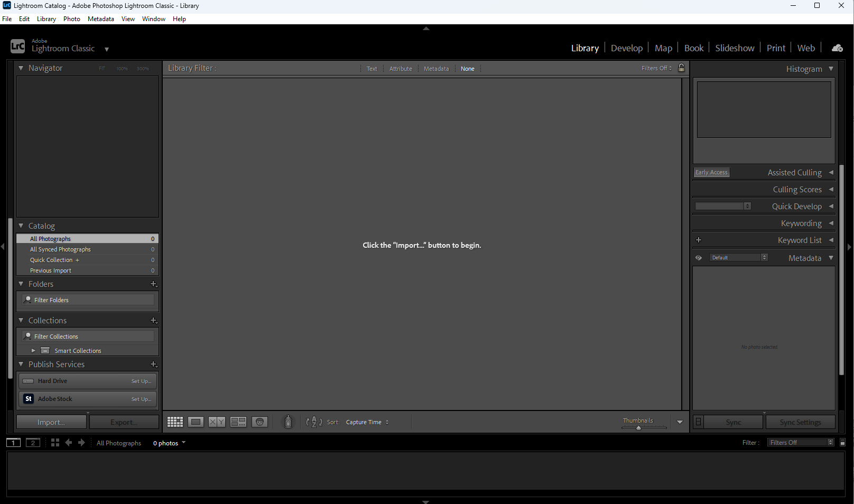Hide the left panel group arrow
The width and height of the screenshot is (854, 504).
3,246
